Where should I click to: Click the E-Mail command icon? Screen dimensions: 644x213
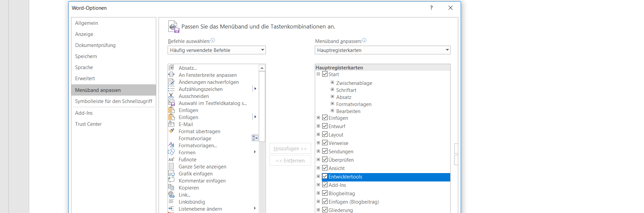point(171,124)
